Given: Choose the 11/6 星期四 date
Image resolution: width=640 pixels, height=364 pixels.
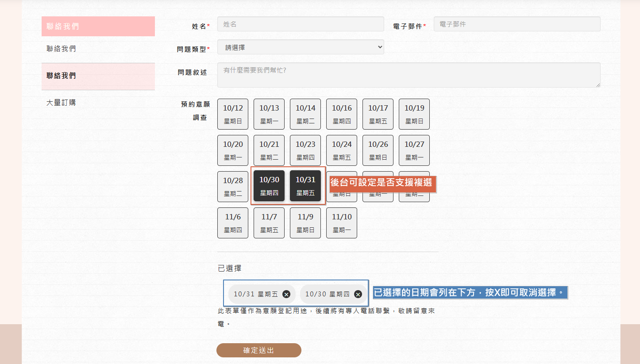Looking at the screenshot, I should coord(233,223).
